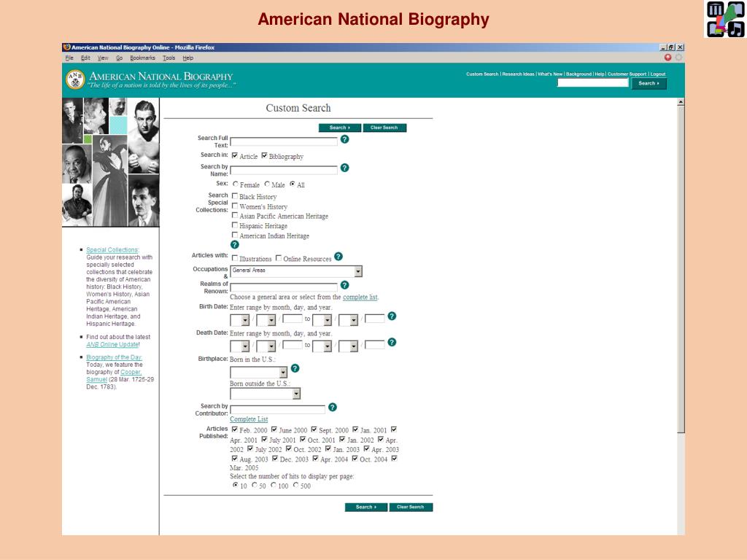Open help icon below Special Collections list
This screenshot has width=747, height=560.
234,245
